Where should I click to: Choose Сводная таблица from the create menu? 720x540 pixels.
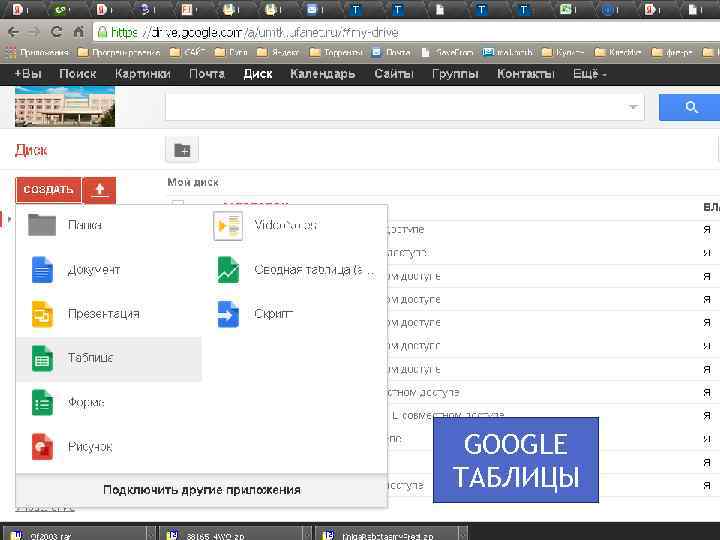[294, 270]
